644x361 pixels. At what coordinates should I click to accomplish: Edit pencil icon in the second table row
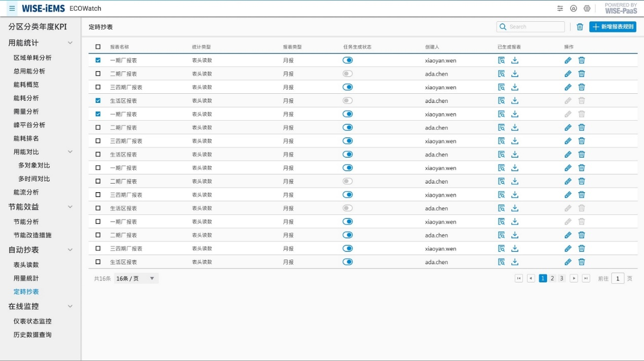(568, 74)
